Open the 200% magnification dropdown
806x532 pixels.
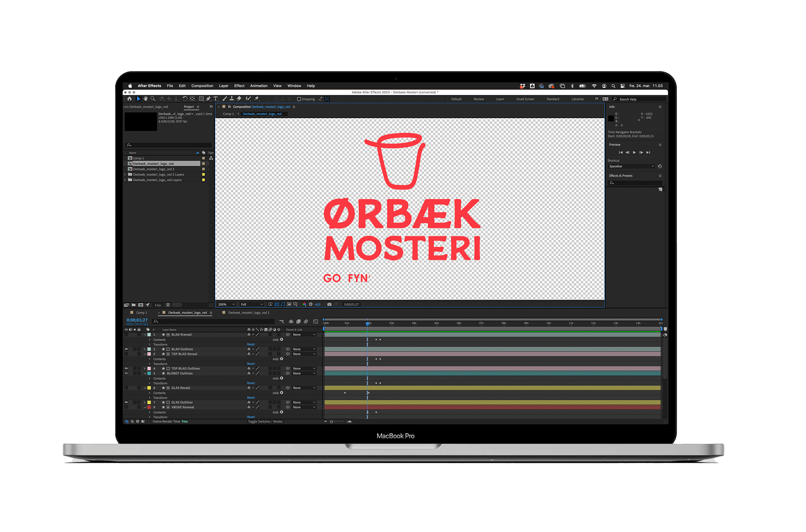(x=227, y=304)
